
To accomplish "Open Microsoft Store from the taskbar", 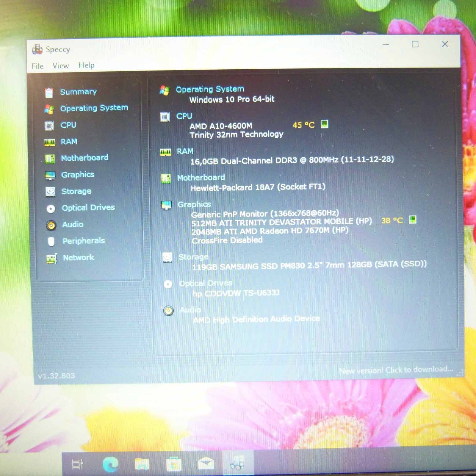I will (x=174, y=464).
